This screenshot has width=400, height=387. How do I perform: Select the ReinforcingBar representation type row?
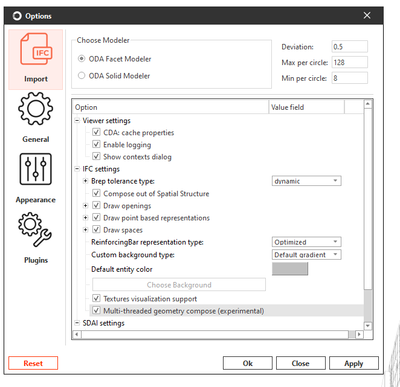click(x=147, y=242)
